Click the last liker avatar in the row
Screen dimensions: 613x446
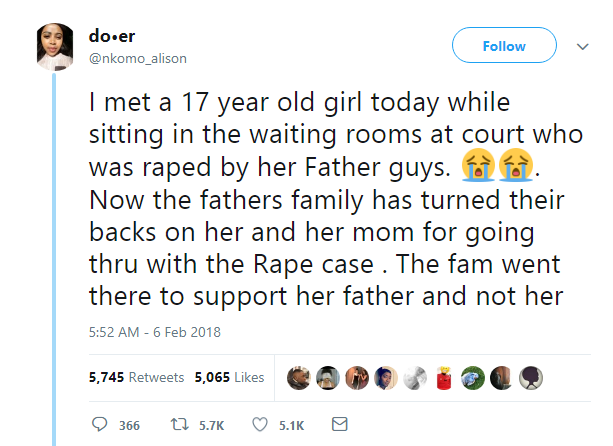pyautogui.click(x=533, y=377)
